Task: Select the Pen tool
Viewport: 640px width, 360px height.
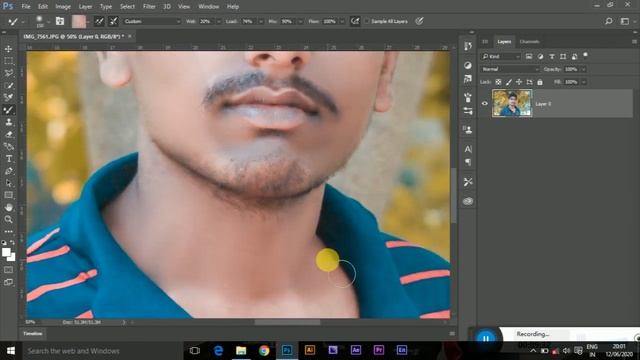Action: click(x=9, y=171)
